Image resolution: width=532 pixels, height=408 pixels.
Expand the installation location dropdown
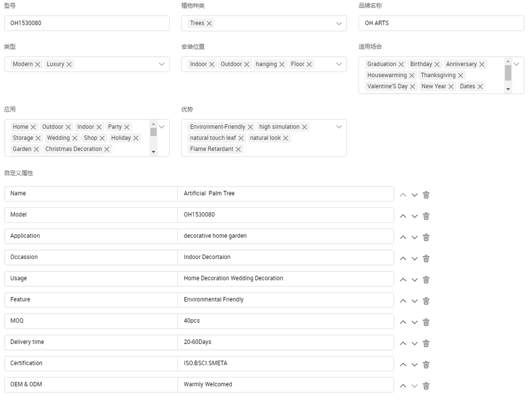[x=339, y=64]
